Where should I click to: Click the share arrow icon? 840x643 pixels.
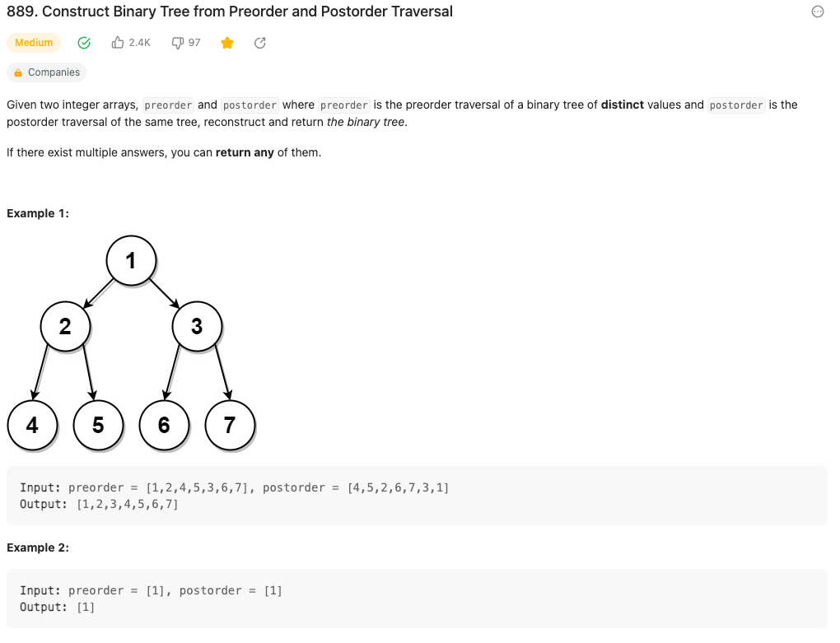[260, 43]
